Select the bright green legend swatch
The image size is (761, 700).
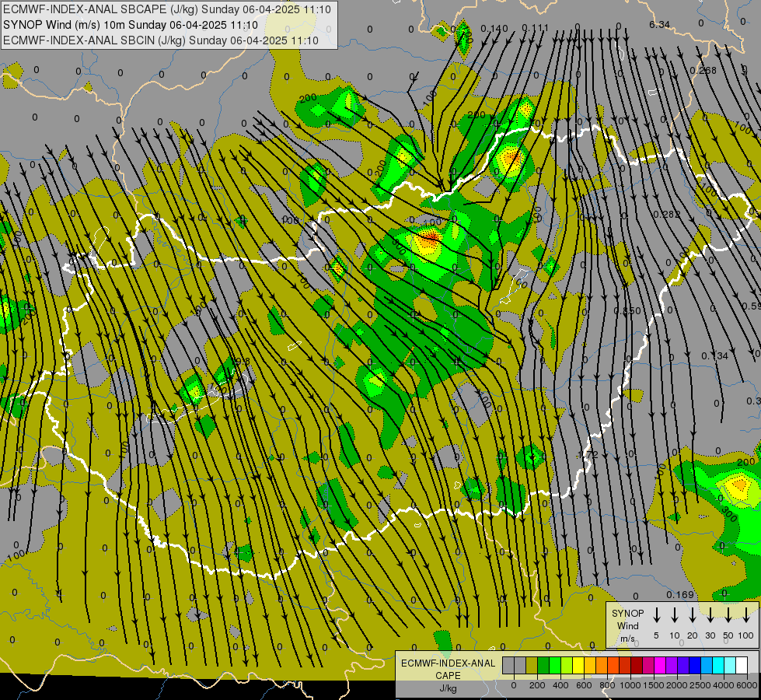[x=555, y=666]
